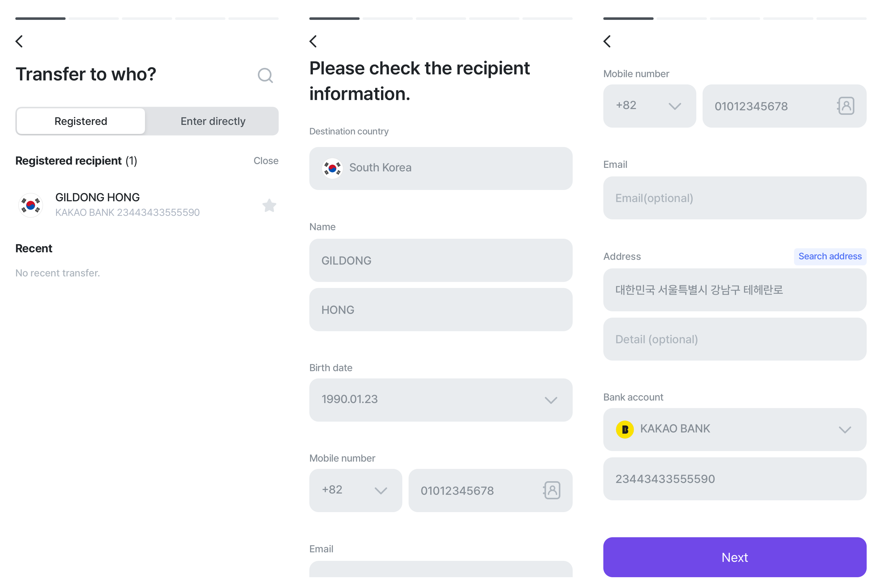
Task: Click South Korea flag beside GILDONG HONG recipient
Action: [30, 205]
